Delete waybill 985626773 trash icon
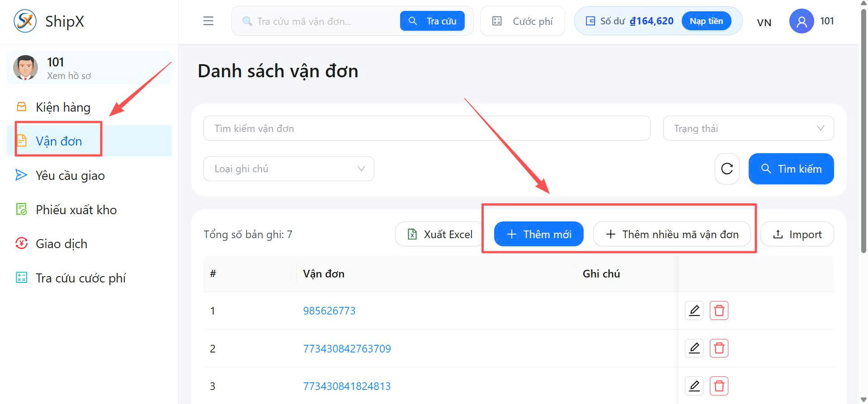Image resolution: width=868 pixels, height=404 pixels. [719, 310]
